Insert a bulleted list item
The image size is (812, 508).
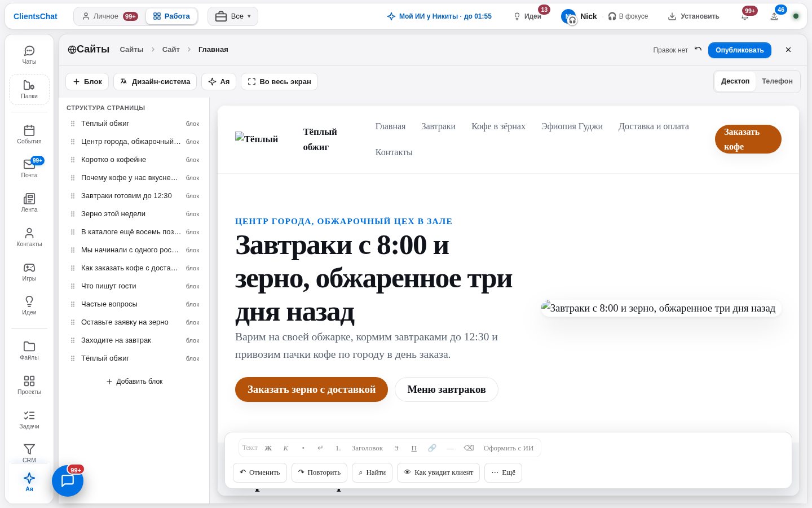pos(303,448)
